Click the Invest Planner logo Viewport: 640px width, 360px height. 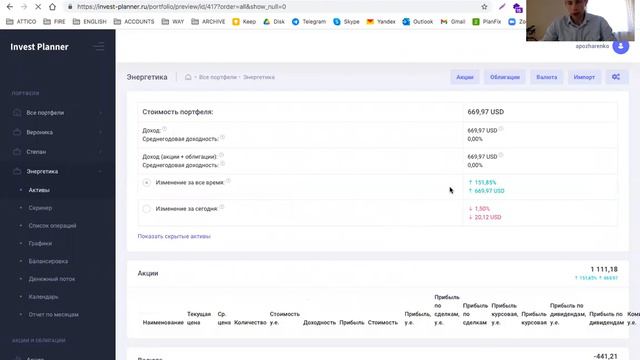click(39, 47)
